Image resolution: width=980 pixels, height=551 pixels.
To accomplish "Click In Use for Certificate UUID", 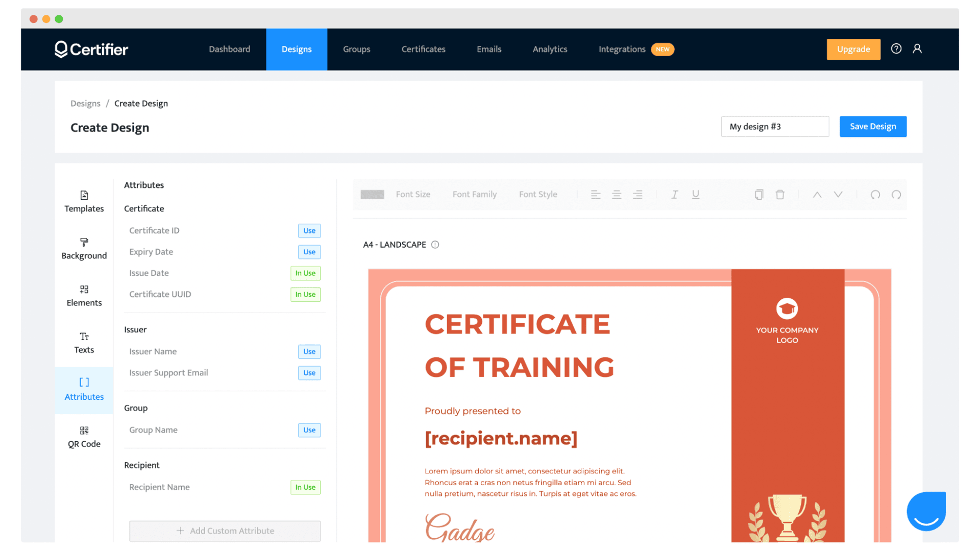I will click(x=305, y=294).
